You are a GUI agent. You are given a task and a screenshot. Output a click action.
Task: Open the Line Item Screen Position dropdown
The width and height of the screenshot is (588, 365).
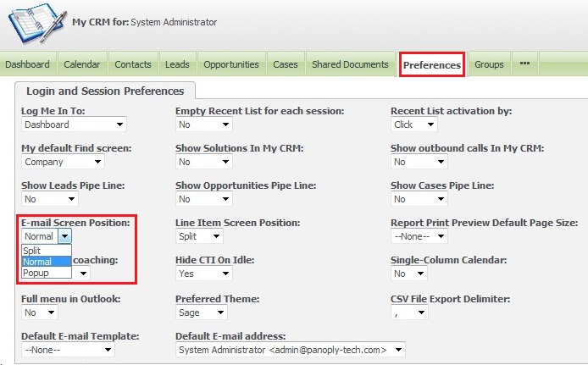point(203,237)
